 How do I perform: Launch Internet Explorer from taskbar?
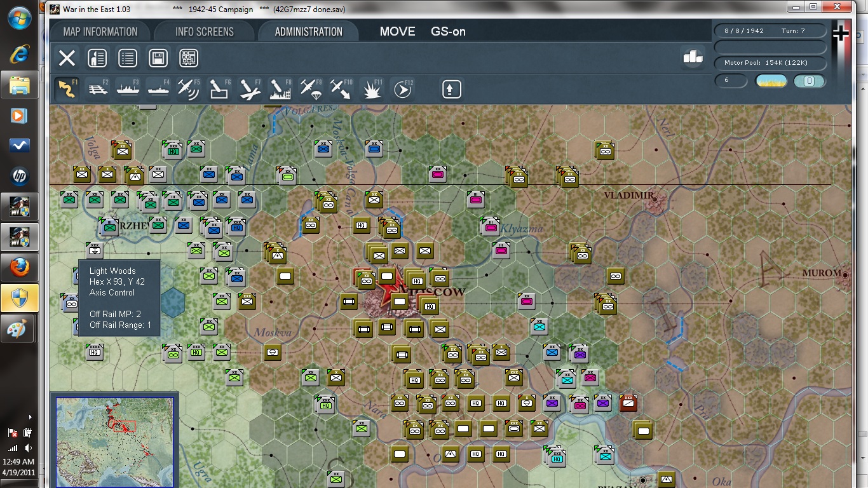[x=19, y=54]
